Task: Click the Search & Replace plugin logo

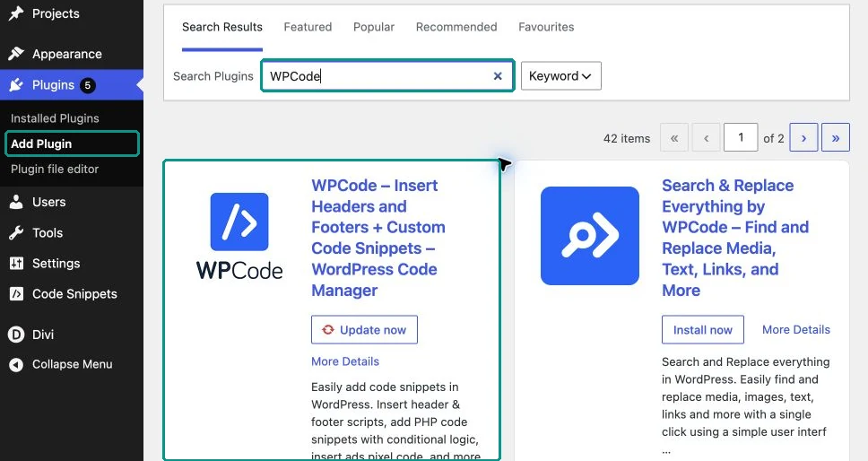Action: (589, 236)
